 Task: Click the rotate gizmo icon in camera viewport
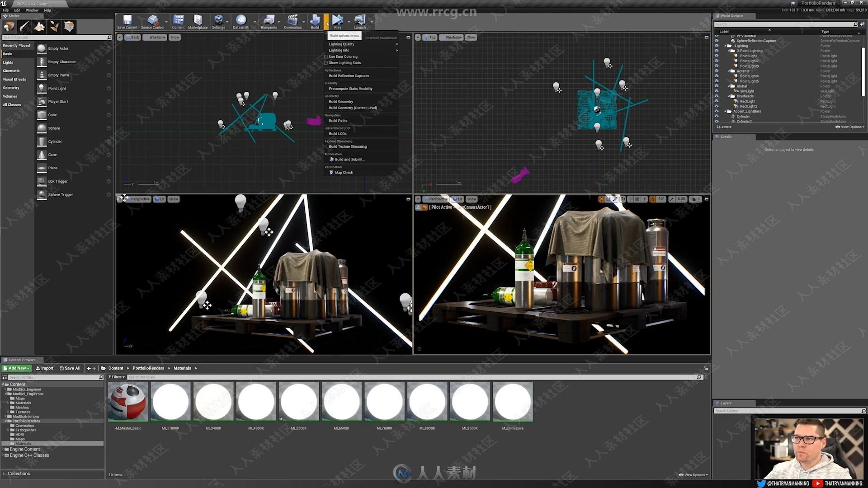pyautogui.click(x=609, y=199)
